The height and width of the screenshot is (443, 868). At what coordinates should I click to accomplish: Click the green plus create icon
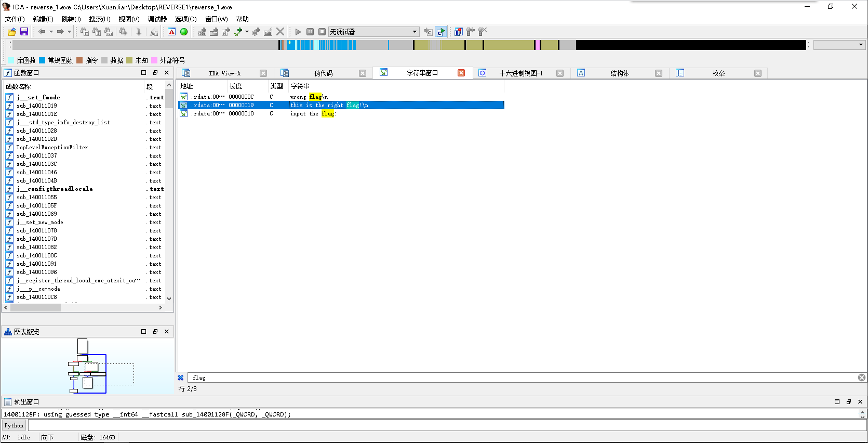pyautogui.click(x=238, y=32)
